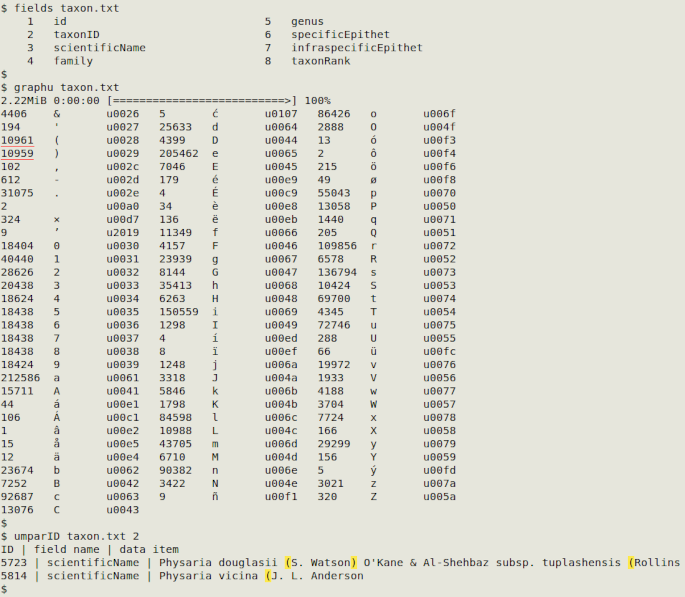
Task: Click highlighted parenthesis before 'J. L. Anderson'
Action: pos(268,576)
